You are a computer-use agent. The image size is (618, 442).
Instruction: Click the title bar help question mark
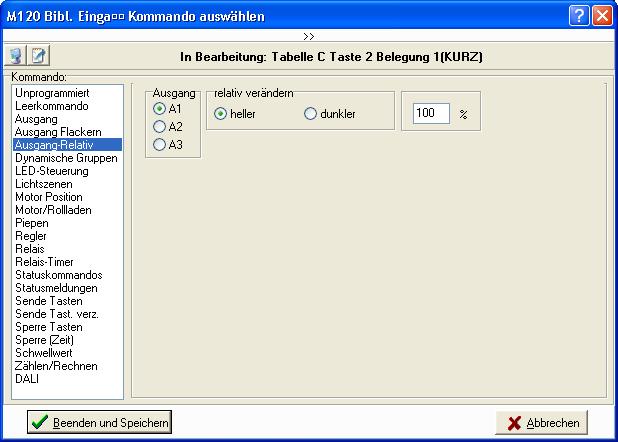coord(580,16)
